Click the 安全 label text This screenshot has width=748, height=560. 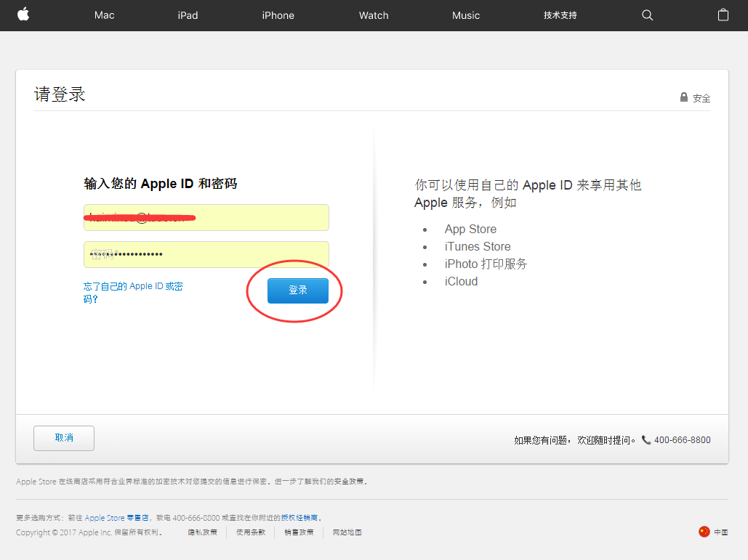coord(701,98)
